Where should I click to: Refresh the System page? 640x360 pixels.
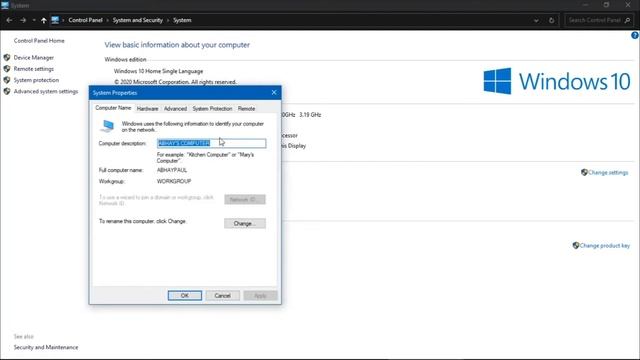pos(551,20)
